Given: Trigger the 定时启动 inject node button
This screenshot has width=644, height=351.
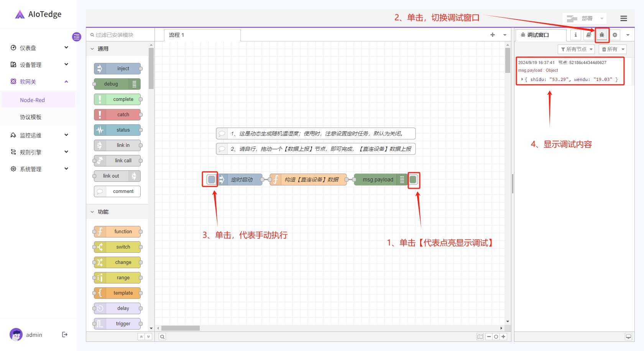Looking at the screenshot, I should pos(211,180).
